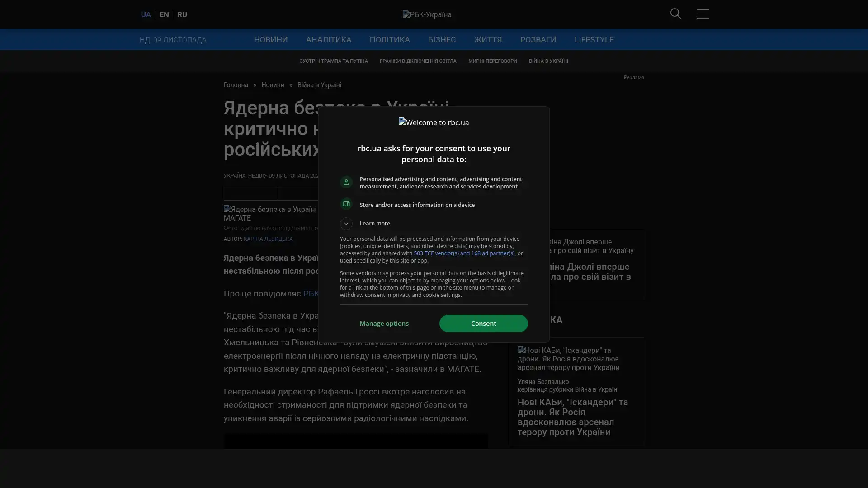Open the site search magnifier icon
Image resolution: width=868 pixels, height=488 pixels.
pyautogui.click(x=675, y=14)
